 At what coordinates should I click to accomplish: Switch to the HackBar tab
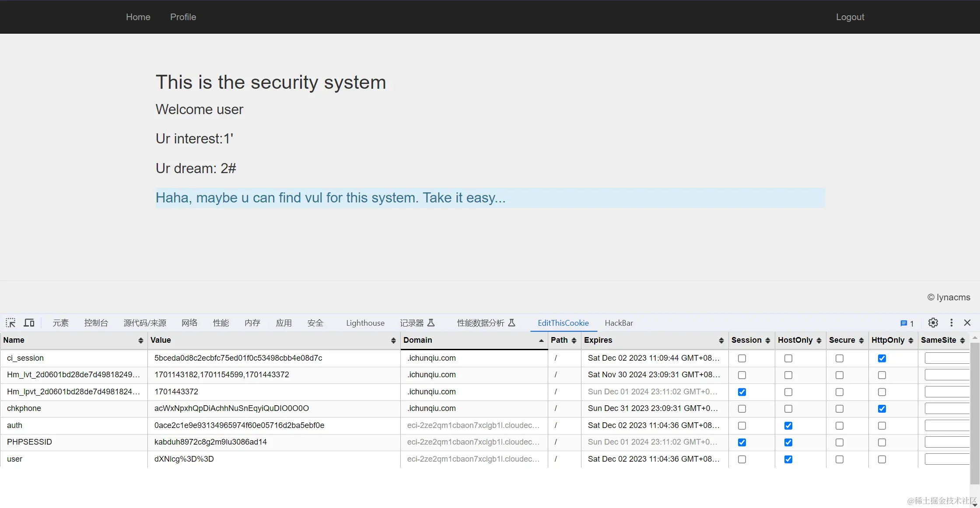pyautogui.click(x=619, y=323)
